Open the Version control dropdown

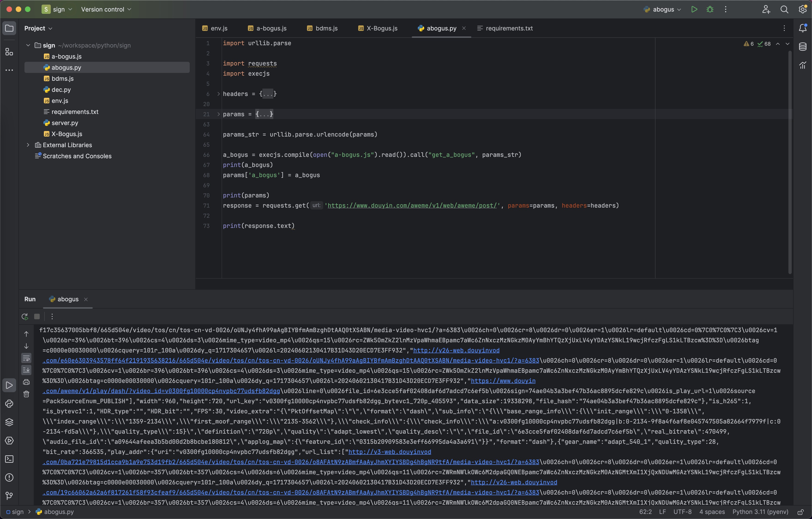(106, 9)
